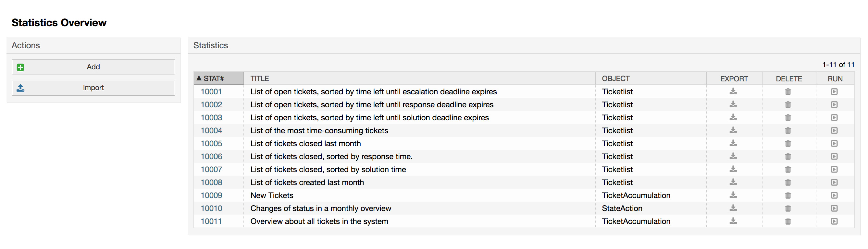Export "List of tickets closed, sorted by response time."
The image size is (868, 249).
(x=733, y=156)
